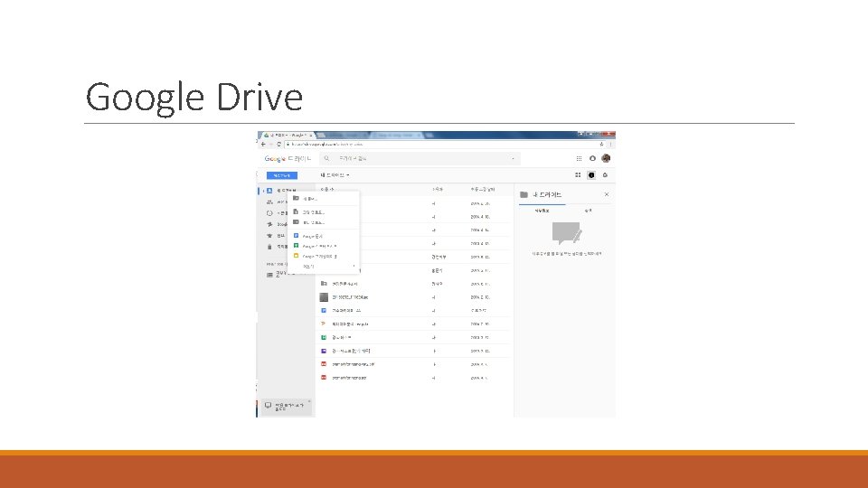
Task: Dismiss the Get Drive for PC prompt
Action: click(x=309, y=401)
